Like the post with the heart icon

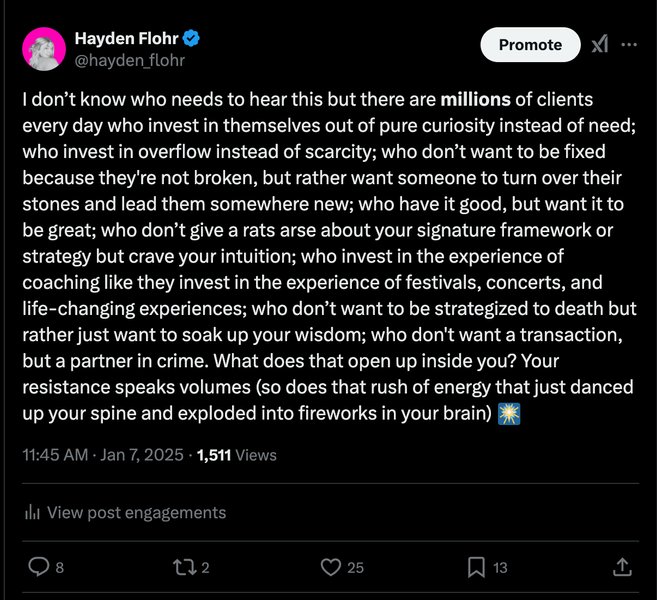(x=331, y=567)
